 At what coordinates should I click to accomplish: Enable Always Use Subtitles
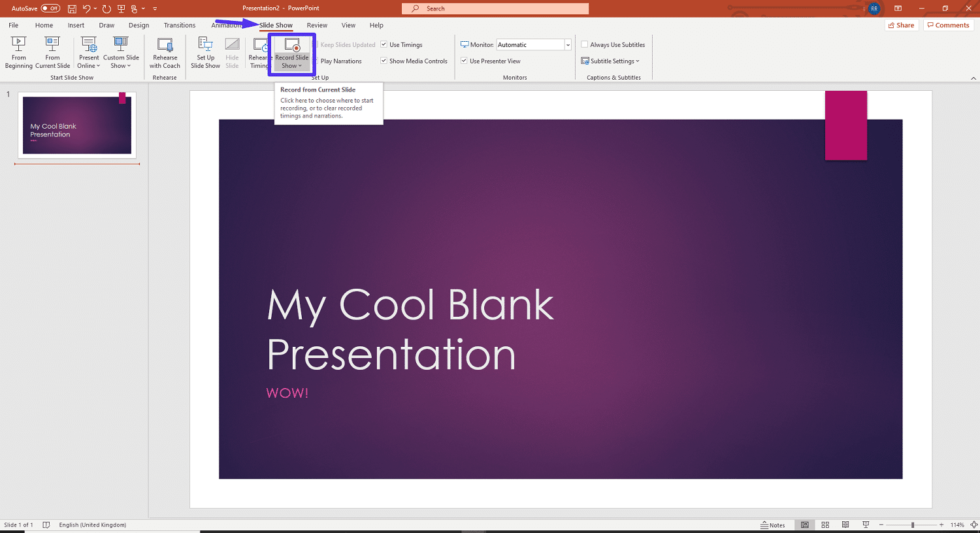(x=585, y=44)
